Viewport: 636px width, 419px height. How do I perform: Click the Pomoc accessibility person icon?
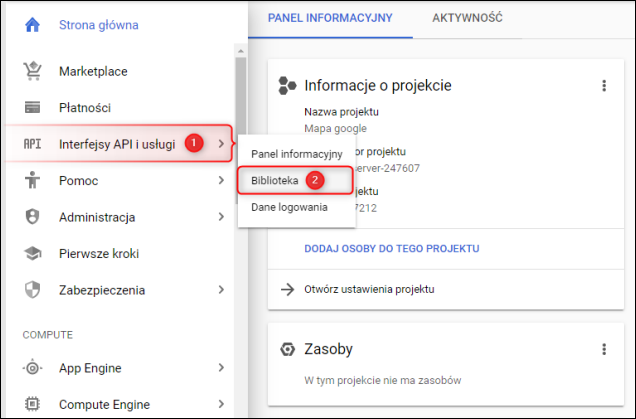point(32,180)
